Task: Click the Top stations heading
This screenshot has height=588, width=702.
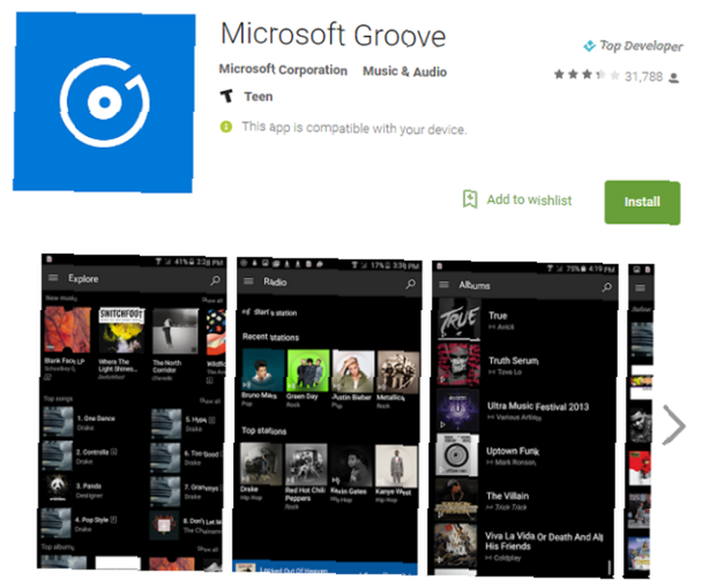Action: coord(264,431)
